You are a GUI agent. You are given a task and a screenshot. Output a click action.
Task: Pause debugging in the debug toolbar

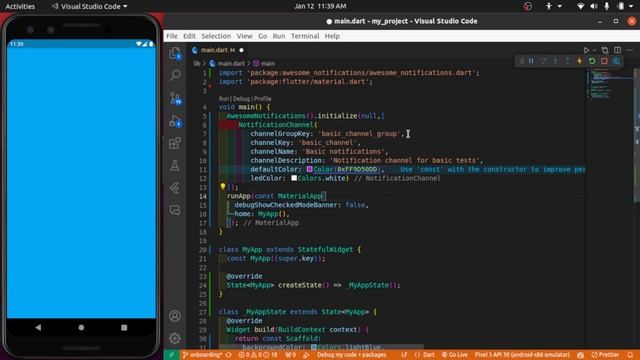point(531,61)
